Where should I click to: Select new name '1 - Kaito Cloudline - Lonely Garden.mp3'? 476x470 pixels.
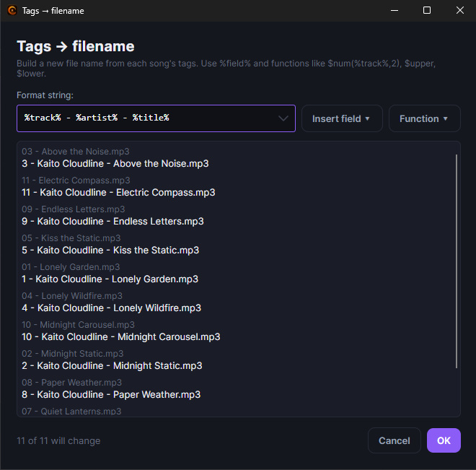point(110,279)
